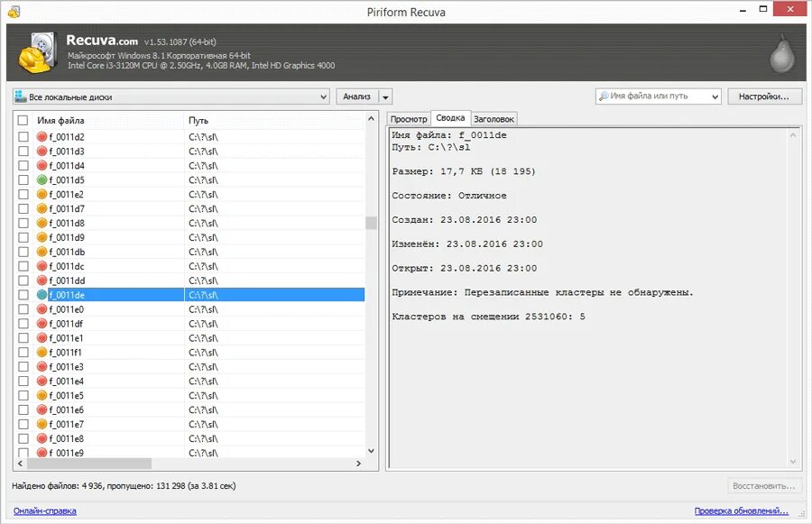Switch to the Сводка tab
Viewport: 812px width, 524px height.
click(x=450, y=118)
